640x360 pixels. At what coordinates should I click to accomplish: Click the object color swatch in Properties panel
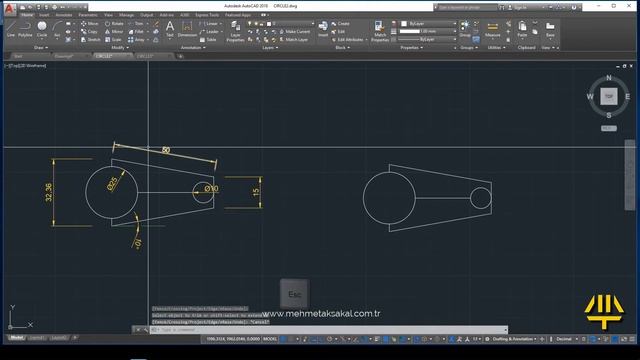(x=404, y=24)
